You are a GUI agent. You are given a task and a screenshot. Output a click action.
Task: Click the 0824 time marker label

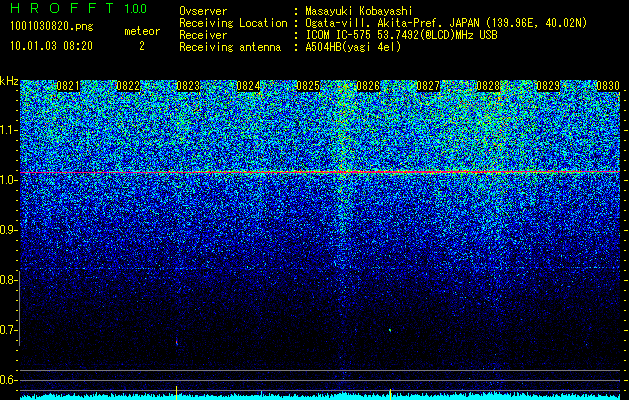click(248, 86)
